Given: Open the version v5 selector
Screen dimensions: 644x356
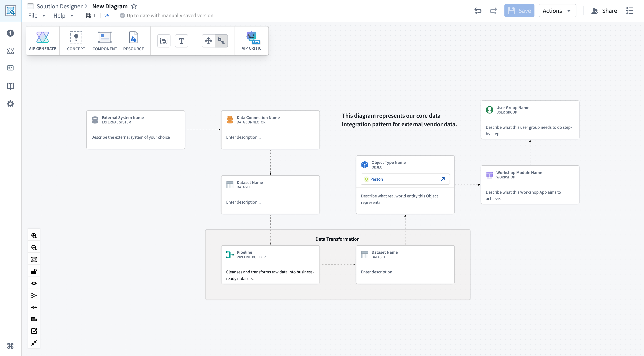Looking at the screenshot, I should pyautogui.click(x=107, y=15).
